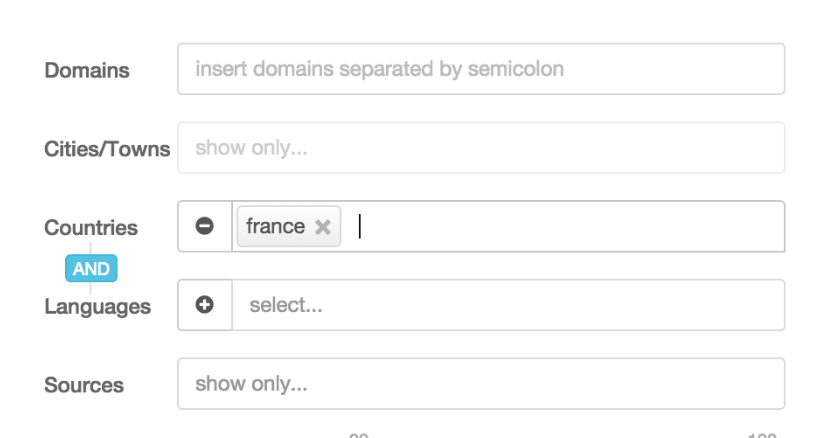Click the 'select...' placeholder text in Languages
The height and width of the screenshot is (438, 817).
[x=286, y=305]
